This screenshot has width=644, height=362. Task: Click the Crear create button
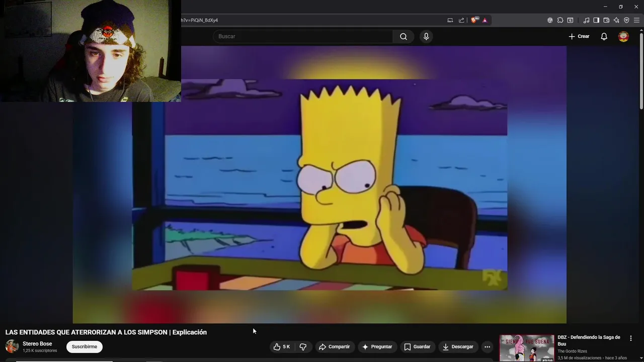(579, 36)
